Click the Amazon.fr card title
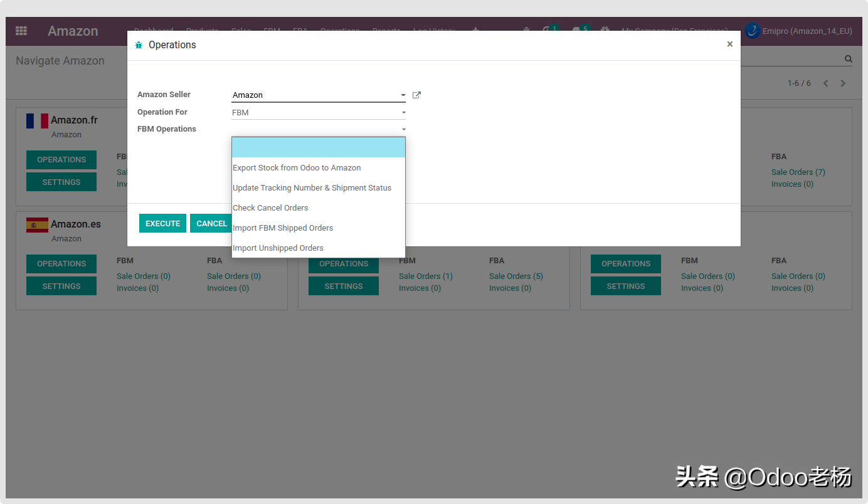868x504 pixels. coord(74,120)
